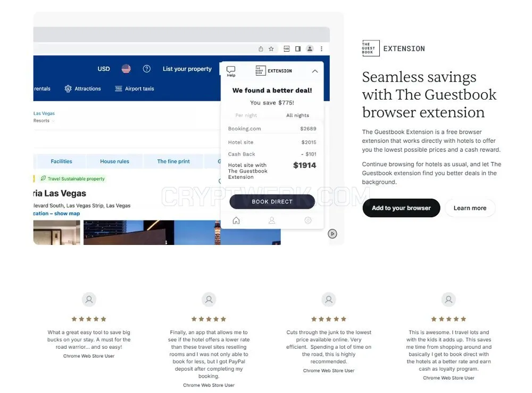This screenshot has height=393, width=532.
Task: Click the Help chat icon in extension popup
Action: (x=231, y=71)
